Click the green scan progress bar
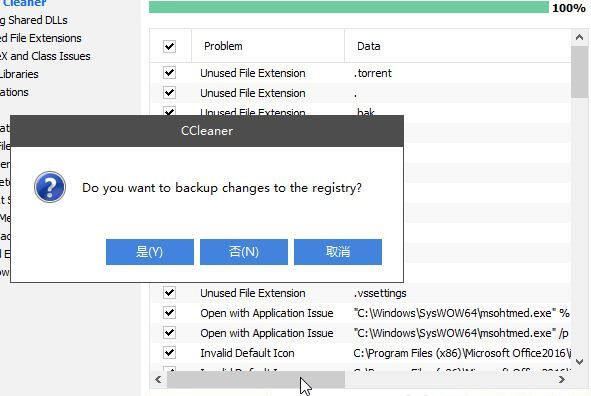Image resolution: width=591 pixels, height=396 pixels. [349, 7]
